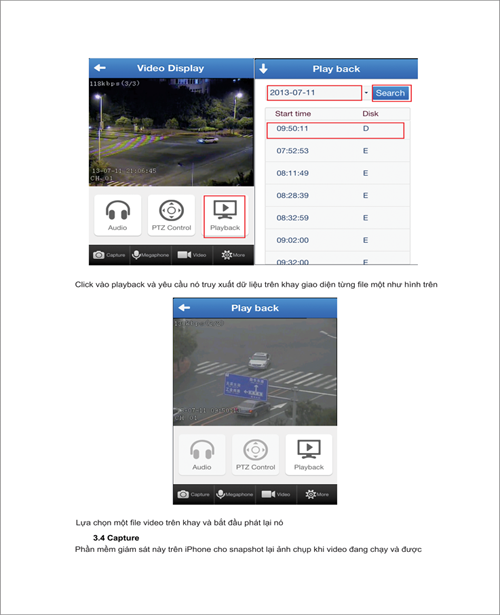This screenshot has width=500, height=615.
Task: Tap Megaphone in upper toolbar
Action: point(151,255)
